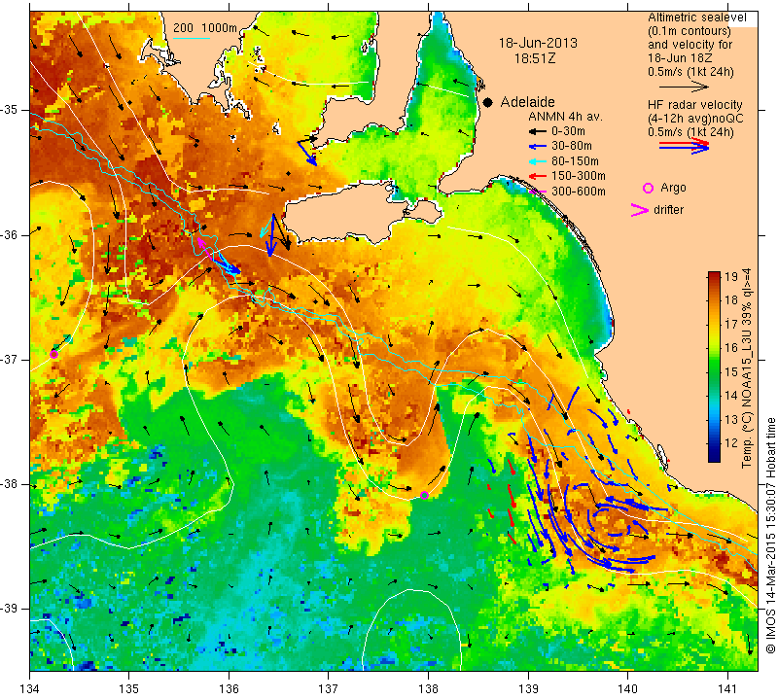
Task: Click the longitude axis label '141'
Action: 727,689
